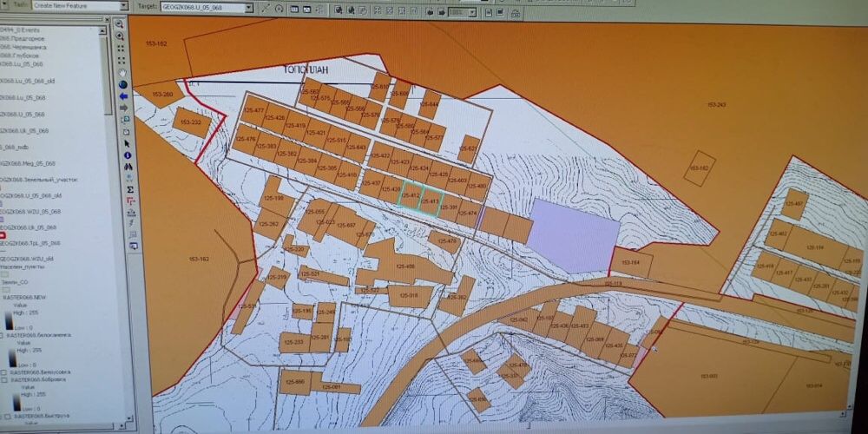Select the Zoom In tool
868x434 pixels.
119,24
